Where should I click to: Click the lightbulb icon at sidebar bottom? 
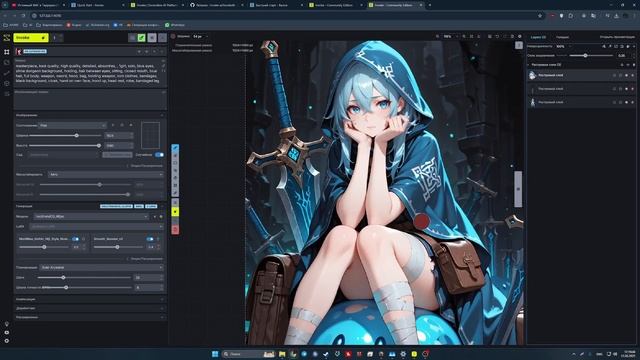pos(7,324)
